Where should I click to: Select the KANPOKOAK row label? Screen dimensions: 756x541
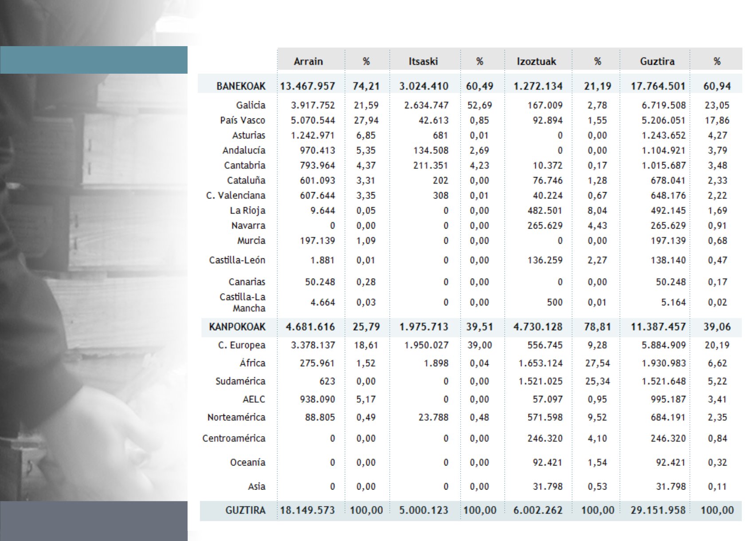[237, 327]
